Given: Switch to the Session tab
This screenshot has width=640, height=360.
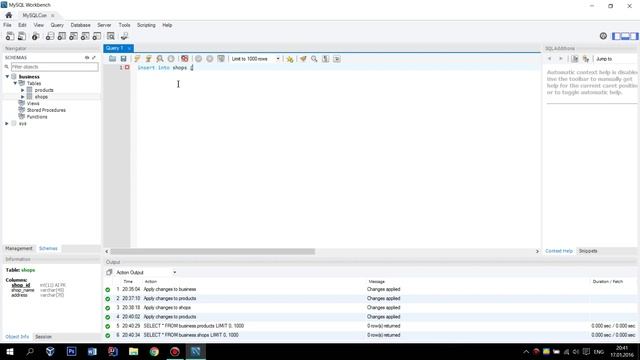Looking at the screenshot, I should (x=43, y=337).
